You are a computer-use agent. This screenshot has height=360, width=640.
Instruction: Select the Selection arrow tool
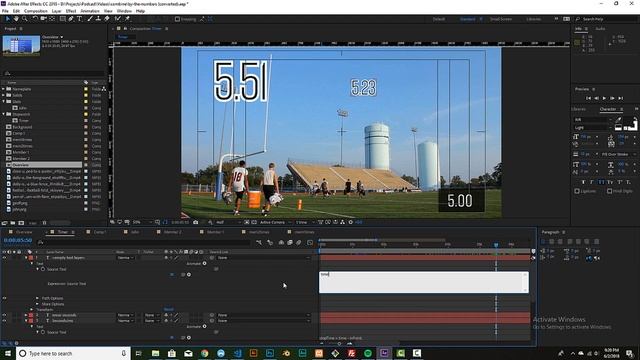pyautogui.click(x=7, y=19)
